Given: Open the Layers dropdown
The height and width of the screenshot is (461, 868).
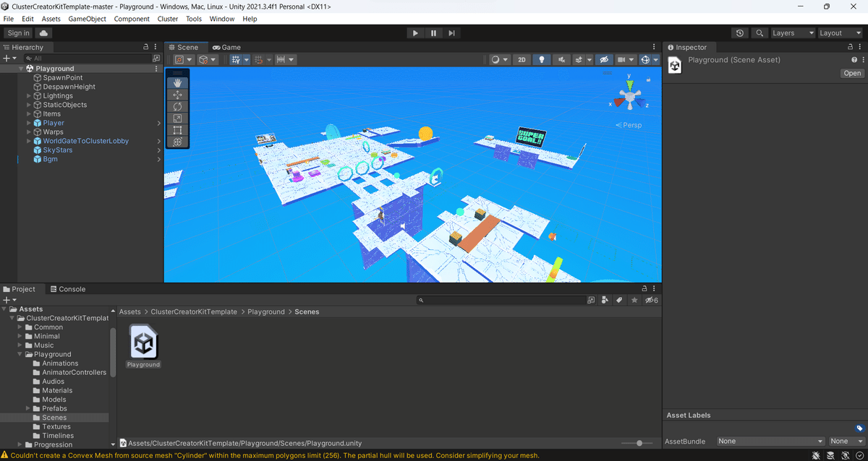Looking at the screenshot, I should pos(792,33).
